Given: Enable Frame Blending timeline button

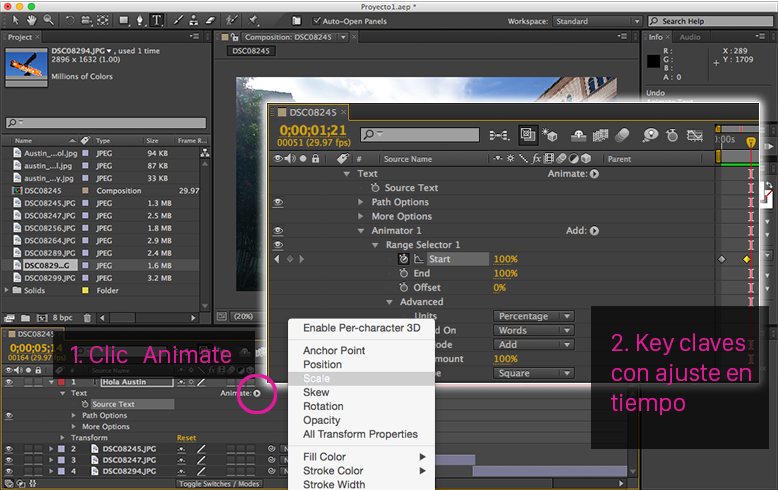Looking at the screenshot, I should pyautogui.click(x=600, y=135).
